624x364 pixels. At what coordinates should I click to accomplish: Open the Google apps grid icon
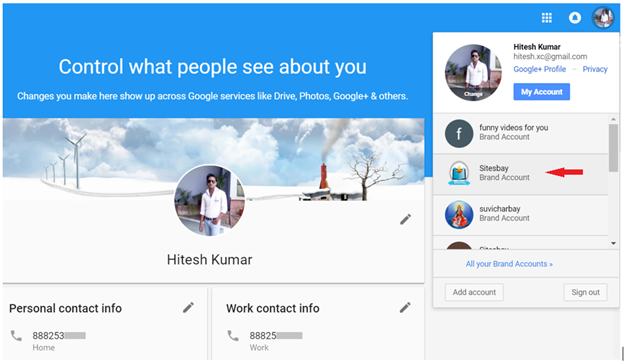click(x=547, y=18)
